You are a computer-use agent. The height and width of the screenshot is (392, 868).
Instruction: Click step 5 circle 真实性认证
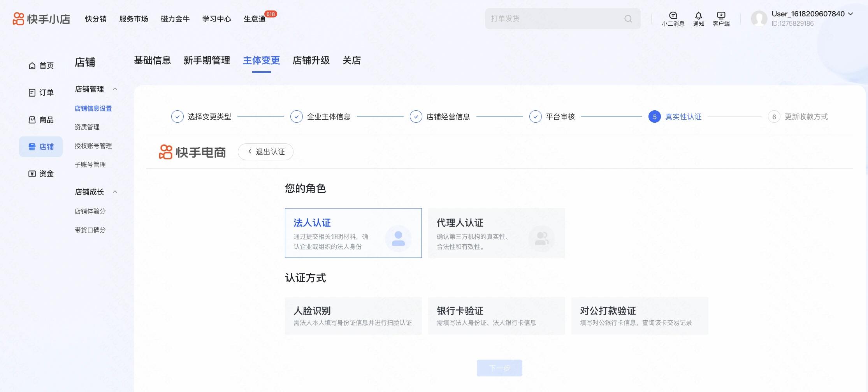click(655, 117)
